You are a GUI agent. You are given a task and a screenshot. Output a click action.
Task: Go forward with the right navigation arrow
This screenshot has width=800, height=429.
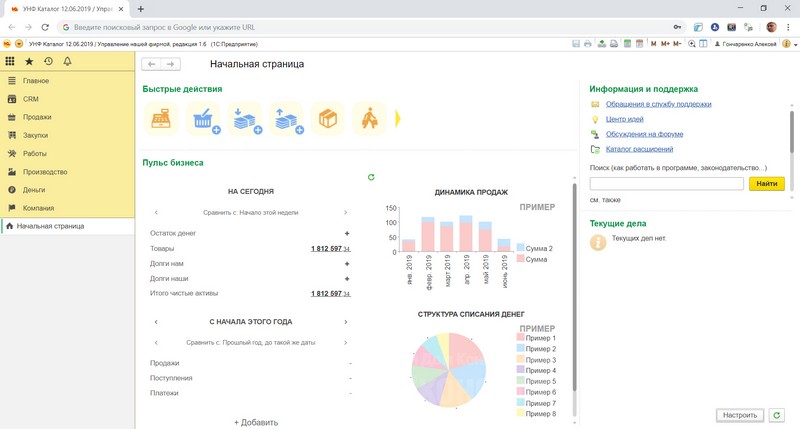pos(170,64)
